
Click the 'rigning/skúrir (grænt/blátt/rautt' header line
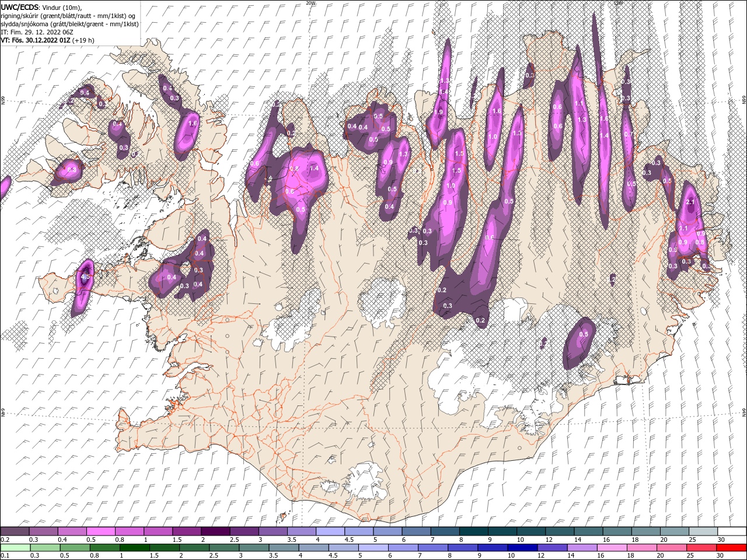(x=69, y=16)
